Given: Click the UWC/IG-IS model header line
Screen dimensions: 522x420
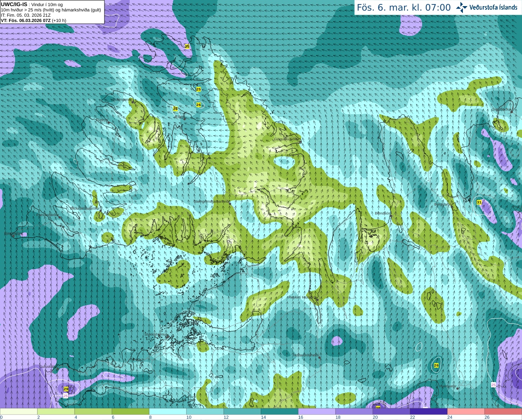Looking at the screenshot, I should coord(32,4).
